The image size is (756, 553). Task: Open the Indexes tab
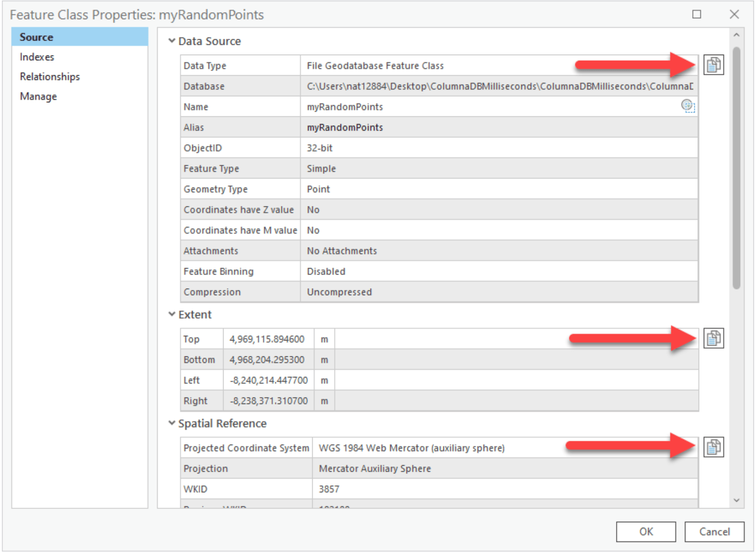click(37, 57)
